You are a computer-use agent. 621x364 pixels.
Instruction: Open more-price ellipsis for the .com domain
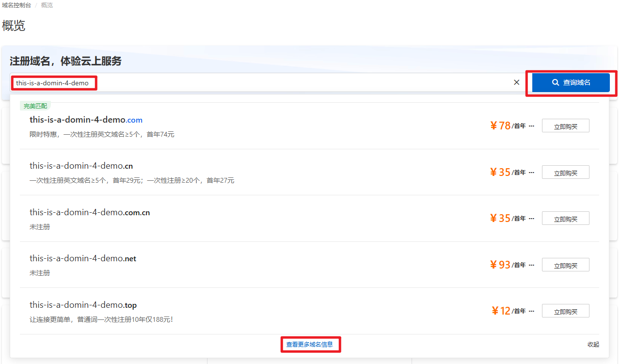pos(531,126)
